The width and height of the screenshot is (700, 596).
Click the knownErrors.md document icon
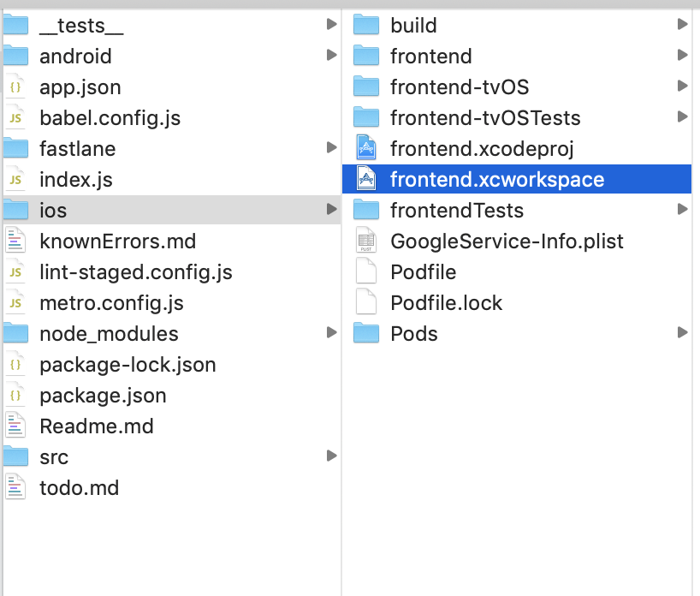coord(15,241)
